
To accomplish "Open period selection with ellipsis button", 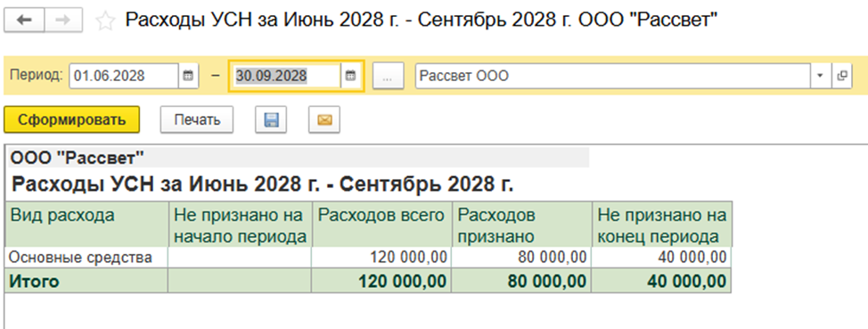I will coord(388,76).
